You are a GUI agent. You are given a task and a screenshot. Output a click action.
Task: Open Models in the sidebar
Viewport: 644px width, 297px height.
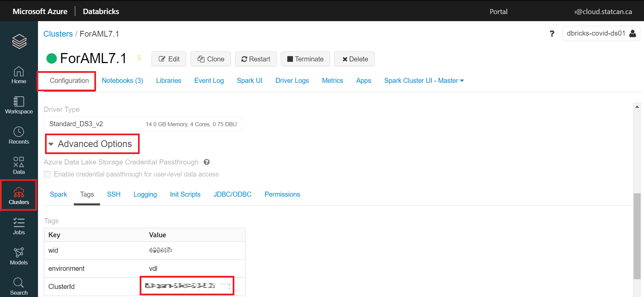tap(19, 256)
